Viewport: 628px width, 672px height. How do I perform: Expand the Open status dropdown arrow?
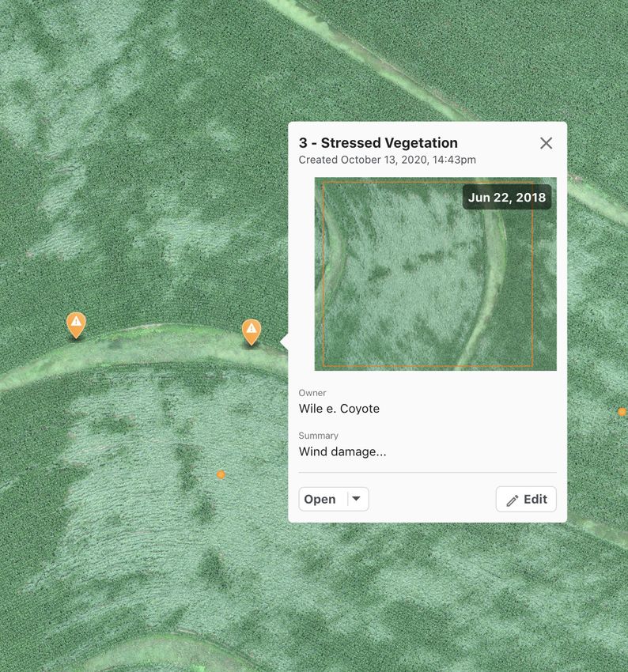tap(356, 499)
